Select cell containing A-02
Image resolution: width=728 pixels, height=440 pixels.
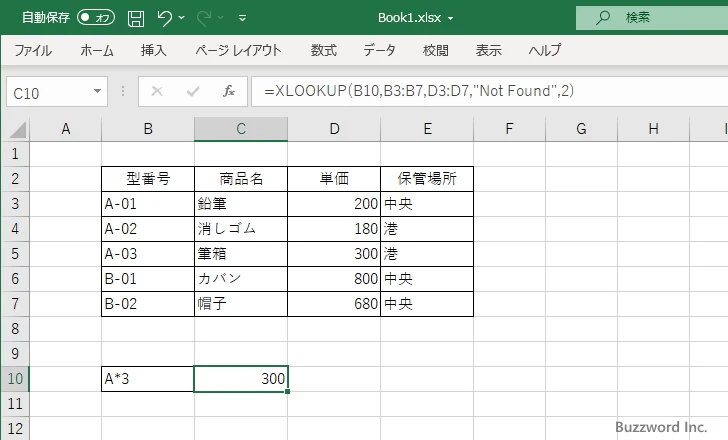tap(148, 229)
